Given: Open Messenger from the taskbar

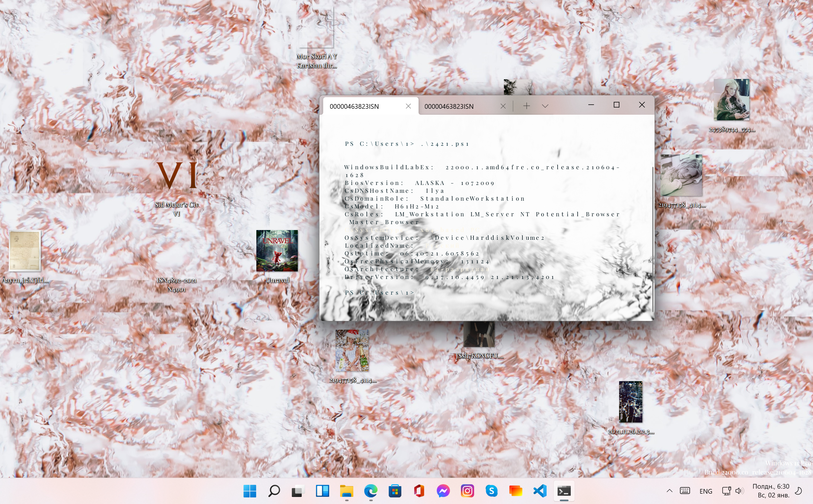Looking at the screenshot, I should click(443, 491).
